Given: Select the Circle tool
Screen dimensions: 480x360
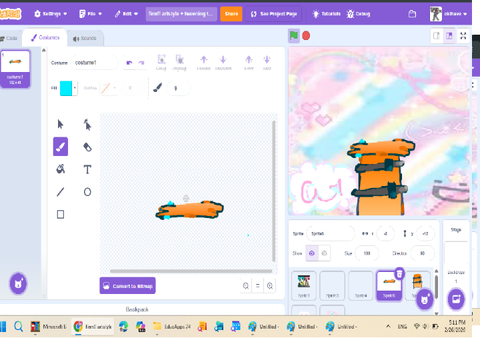Looking at the screenshot, I should [x=87, y=192].
